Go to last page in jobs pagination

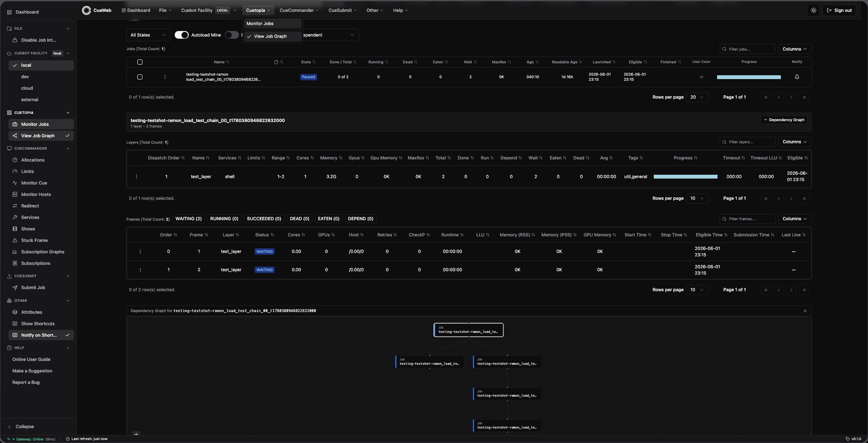tap(804, 97)
